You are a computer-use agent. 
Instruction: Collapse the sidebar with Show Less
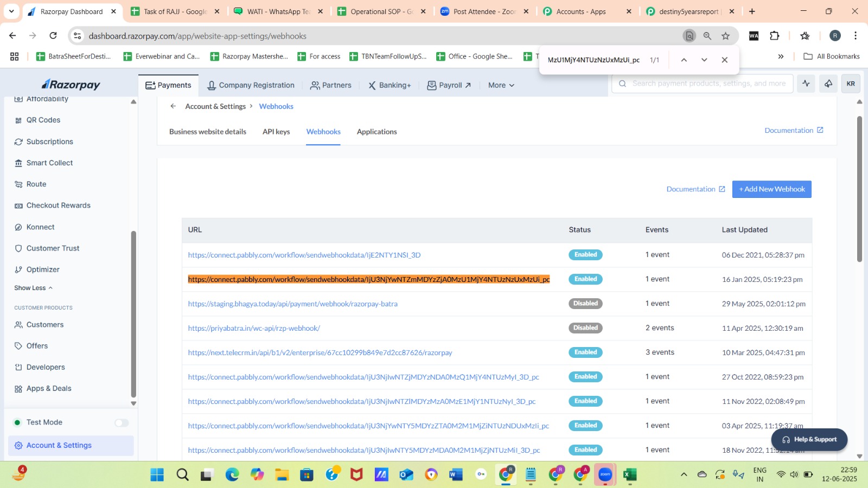pos(33,288)
